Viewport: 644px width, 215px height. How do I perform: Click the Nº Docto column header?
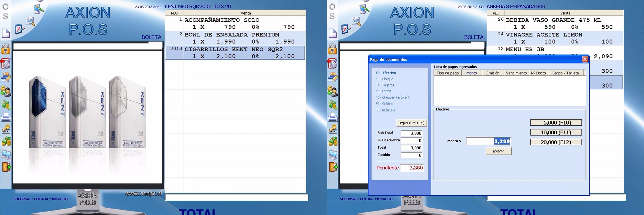point(538,73)
